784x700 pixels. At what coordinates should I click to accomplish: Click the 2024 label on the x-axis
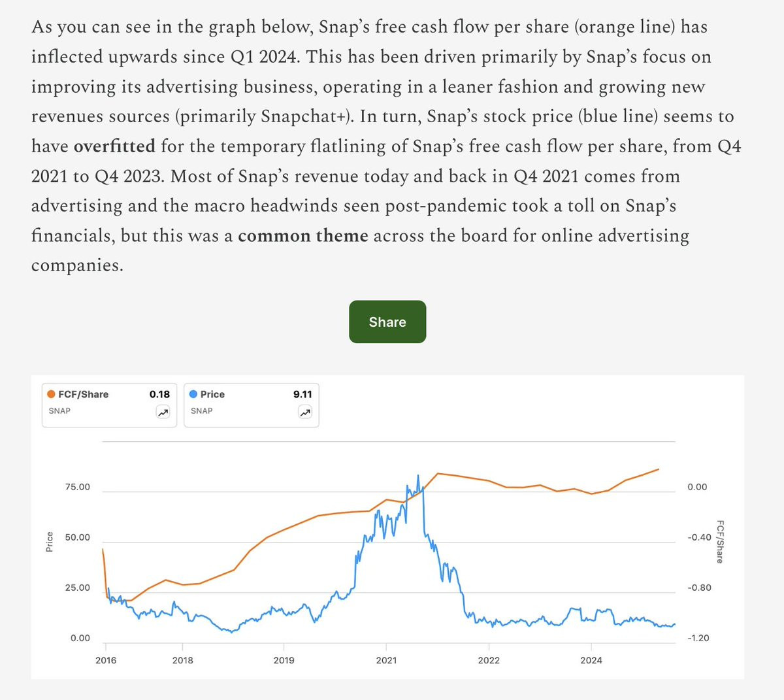click(x=591, y=660)
